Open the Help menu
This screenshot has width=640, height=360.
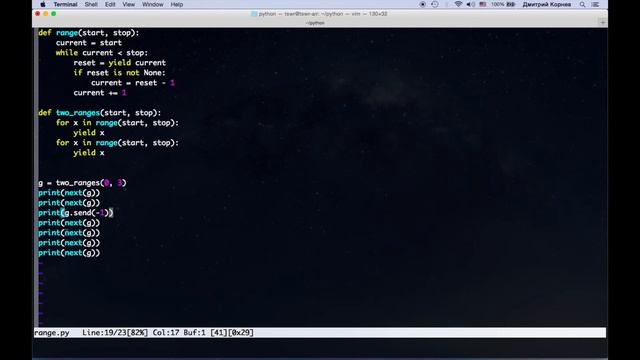[x=177, y=4]
